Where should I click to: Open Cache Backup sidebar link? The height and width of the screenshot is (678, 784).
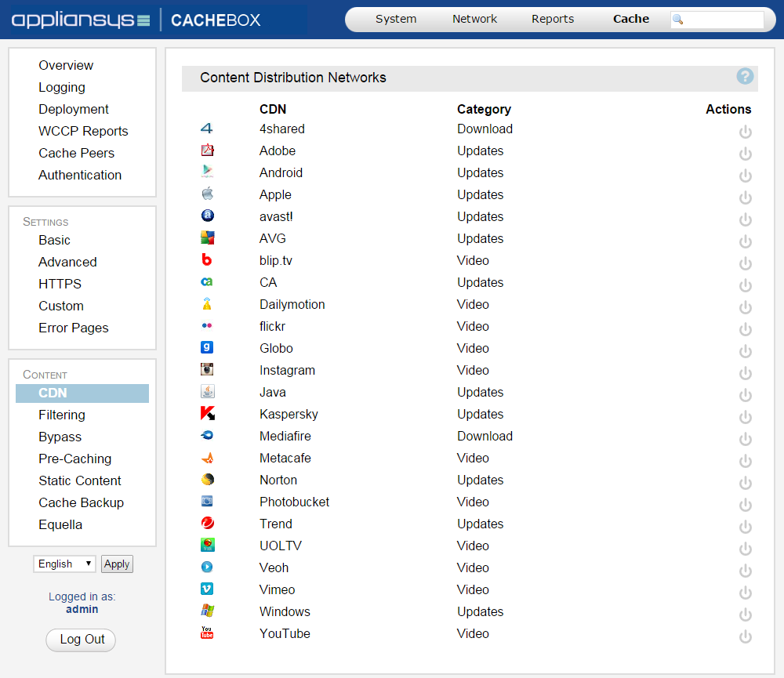pyautogui.click(x=81, y=502)
